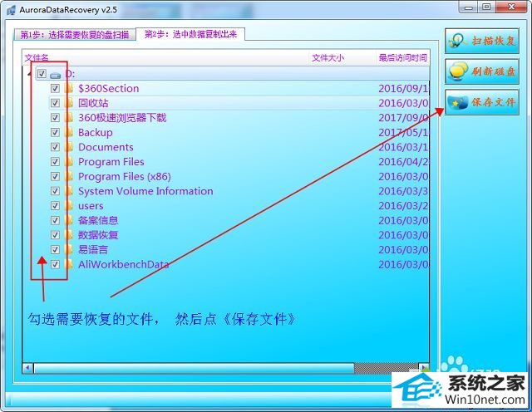Click the 回收站 folder icon

point(68,103)
